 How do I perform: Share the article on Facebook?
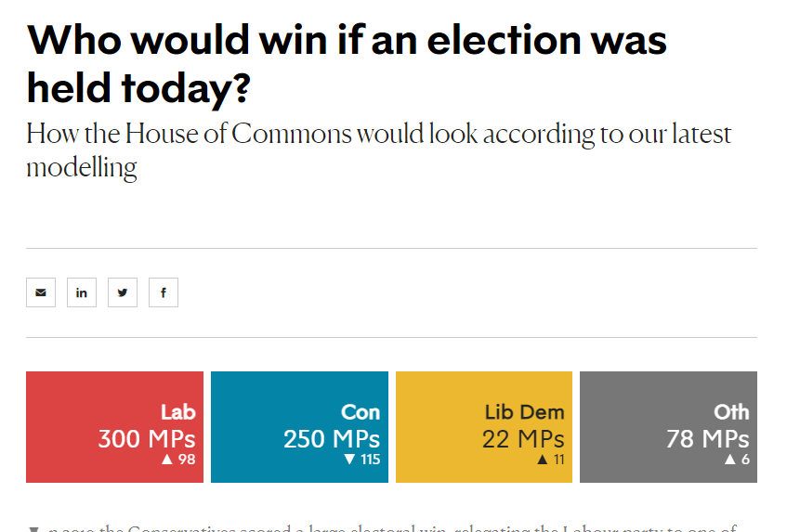click(164, 292)
